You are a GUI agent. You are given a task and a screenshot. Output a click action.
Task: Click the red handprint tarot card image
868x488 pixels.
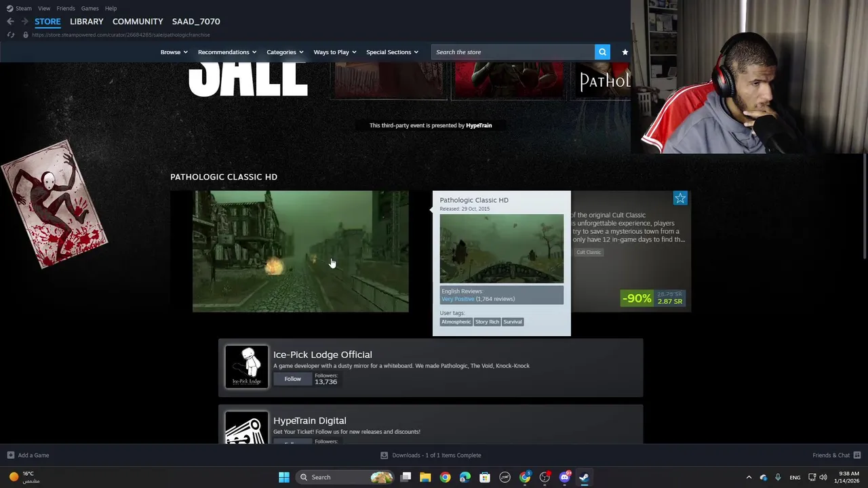pos(54,204)
